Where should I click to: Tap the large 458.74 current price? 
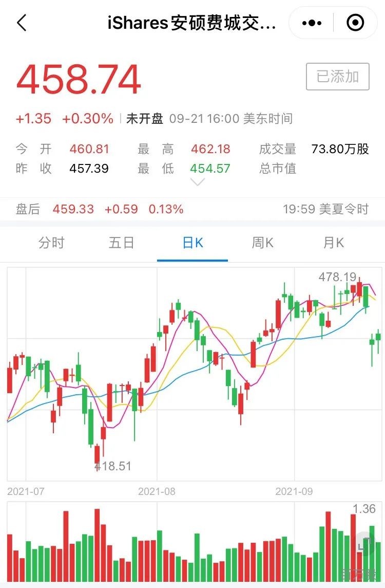[79, 80]
